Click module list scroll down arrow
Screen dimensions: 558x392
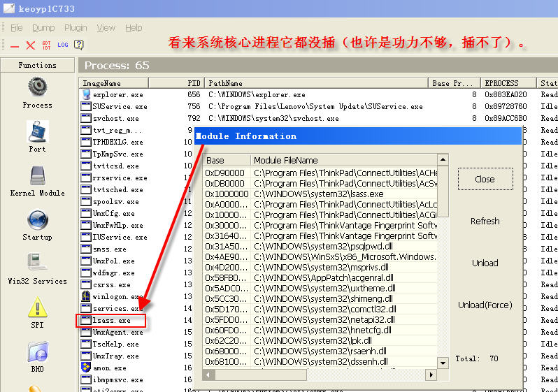click(x=443, y=363)
